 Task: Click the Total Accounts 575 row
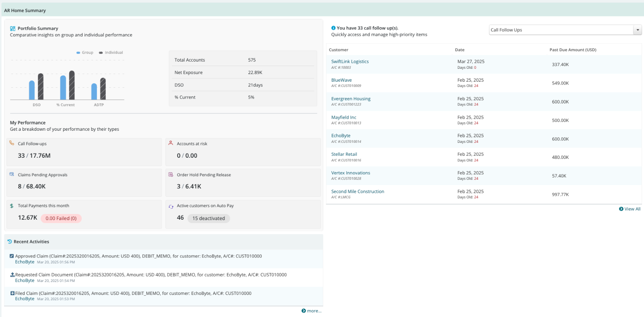pos(243,60)
